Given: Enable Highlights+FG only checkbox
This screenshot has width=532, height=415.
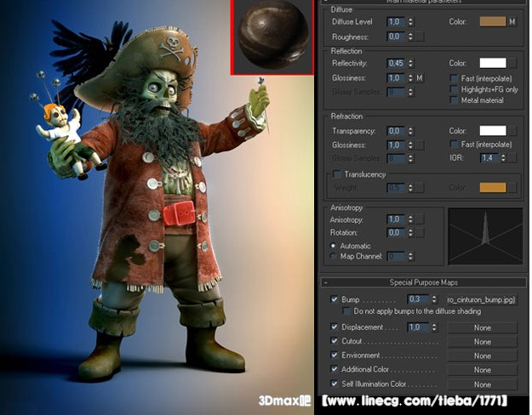Looking at the screenshot, I should click(x=454, y=89).
